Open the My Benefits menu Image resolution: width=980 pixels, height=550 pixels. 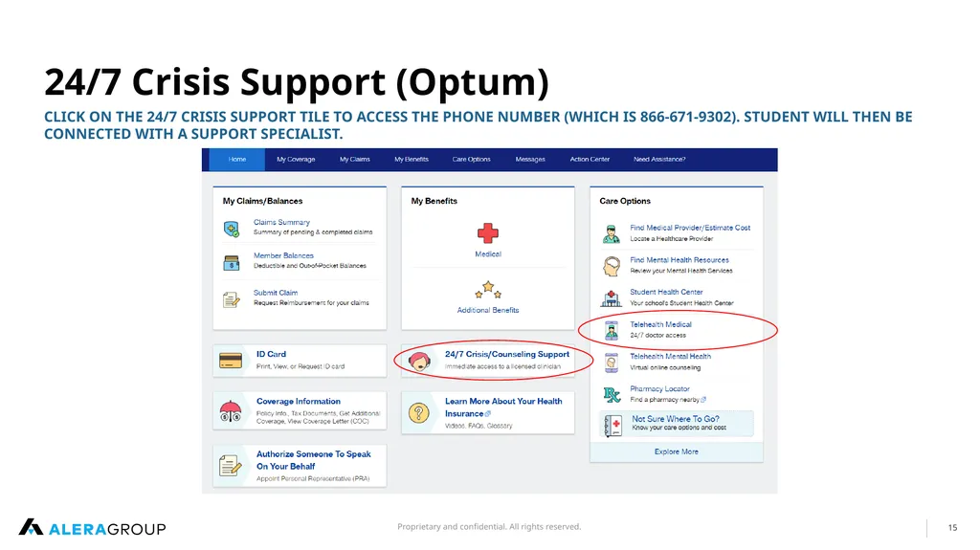coord(412,160)
